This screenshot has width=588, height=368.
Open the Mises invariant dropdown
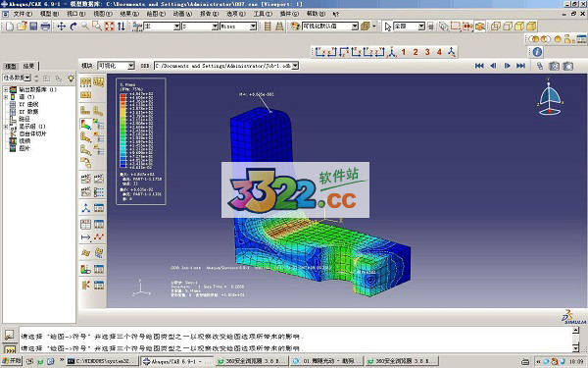[238, 26]
